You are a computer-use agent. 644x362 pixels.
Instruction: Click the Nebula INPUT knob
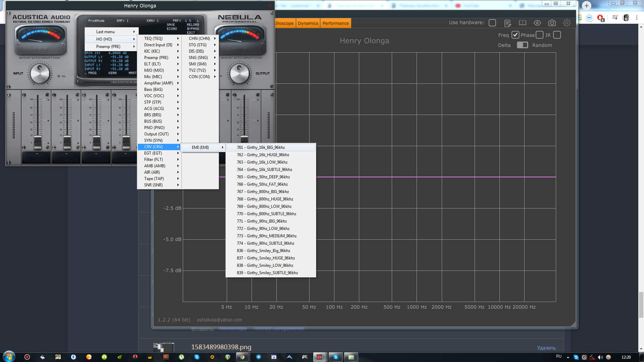pyautogui.click(x=40, y=73)
